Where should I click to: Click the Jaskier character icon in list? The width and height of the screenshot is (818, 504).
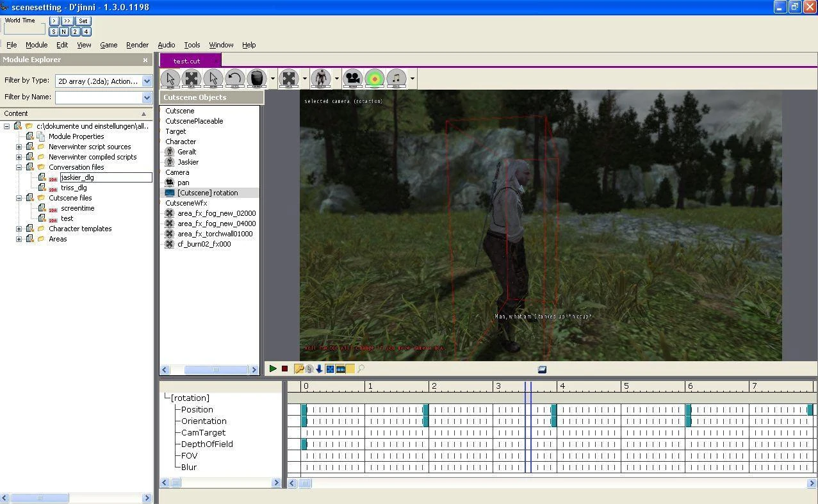(170, 162)
